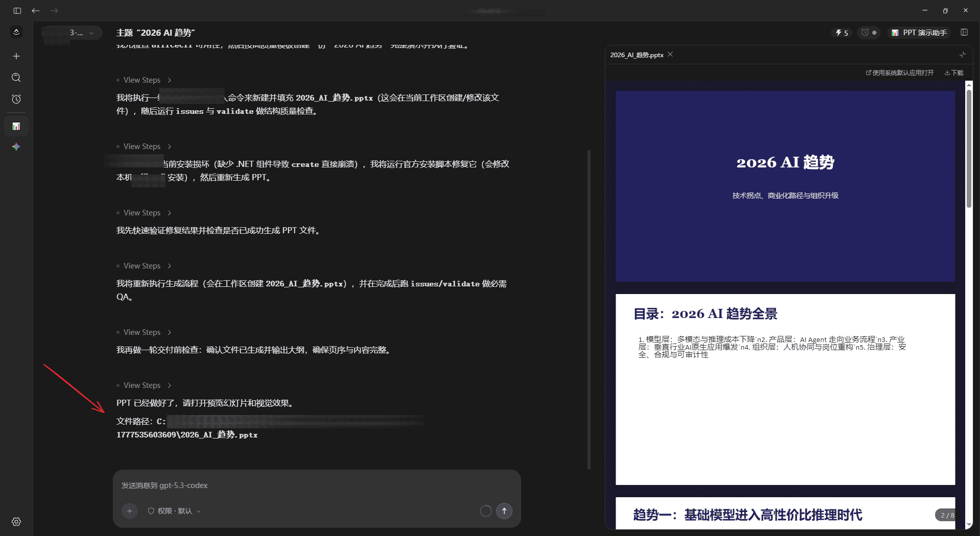Go back with the left arrow
Image resolution: width=980 pixels, height=536 pixels.
click(36, 11)
